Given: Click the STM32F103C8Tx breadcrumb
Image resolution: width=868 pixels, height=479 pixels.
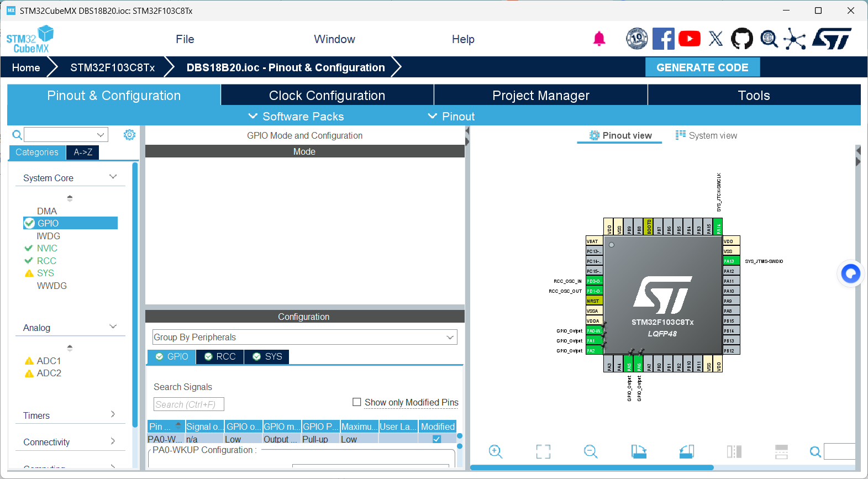Looking at the screenshot, I should click(x=112, y=67).
